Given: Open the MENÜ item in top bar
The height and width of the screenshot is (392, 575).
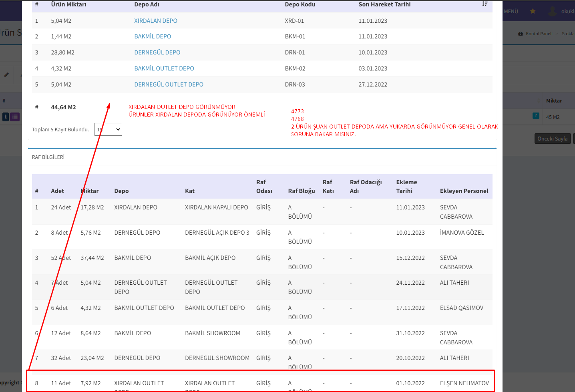Looking at the screenshot, I should pos(511,11).
